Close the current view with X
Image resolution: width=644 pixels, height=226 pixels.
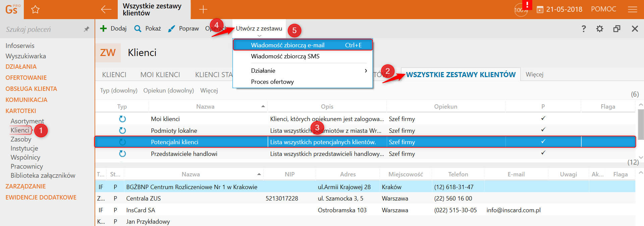(635, 29)
